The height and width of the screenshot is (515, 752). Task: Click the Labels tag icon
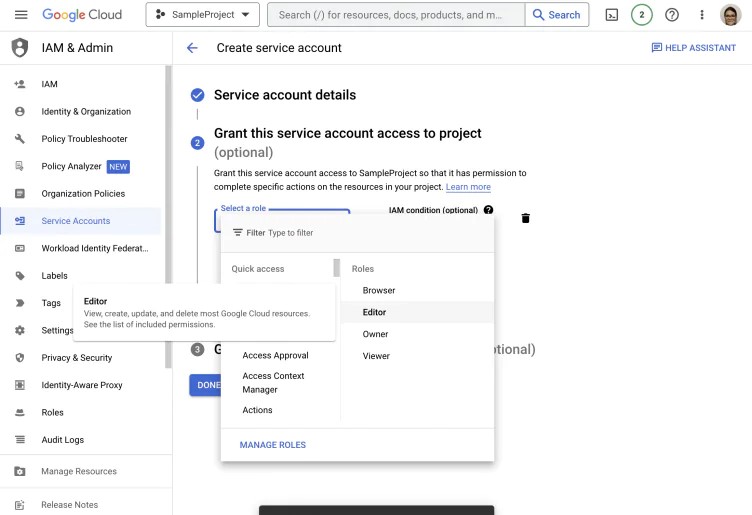(20, 276)
